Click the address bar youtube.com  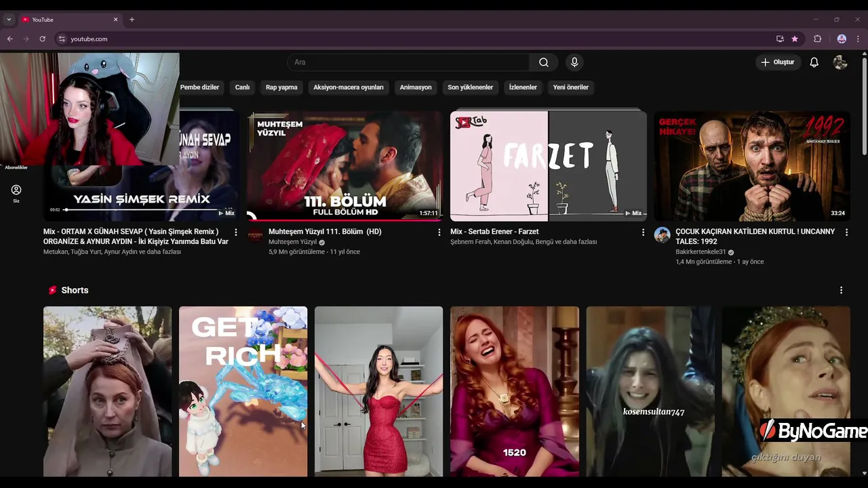[89, 39]
